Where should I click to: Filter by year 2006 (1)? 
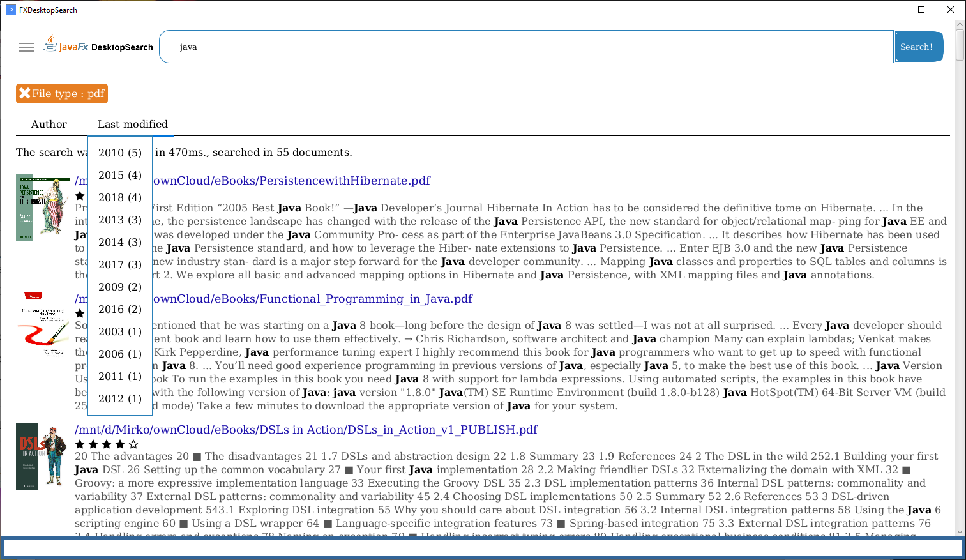coord(120,354)
